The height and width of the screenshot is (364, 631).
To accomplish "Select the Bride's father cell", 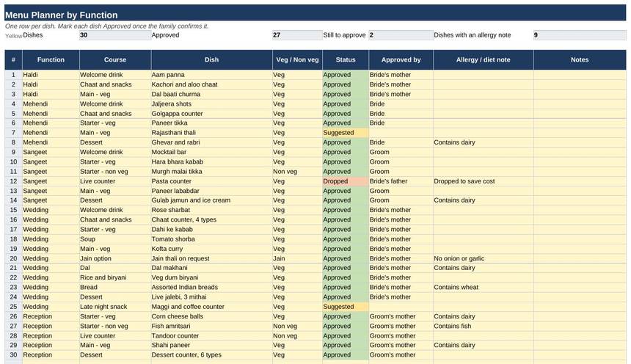I will pyautogui.click(x=401, y=181).
